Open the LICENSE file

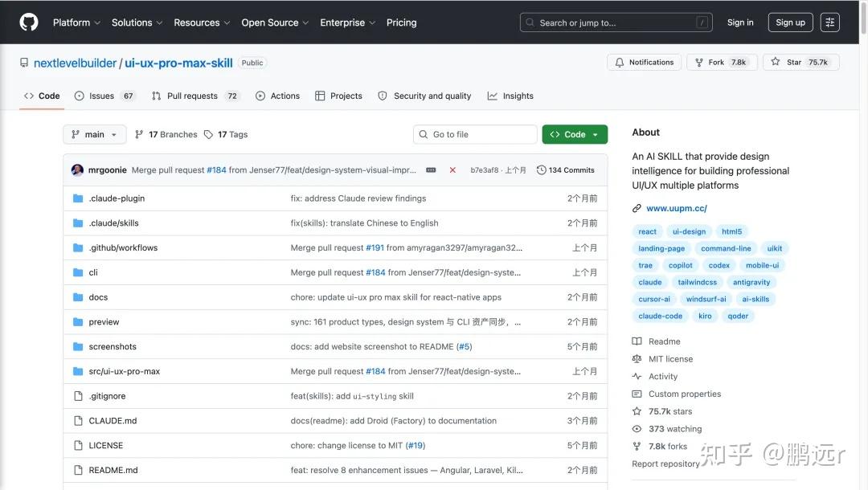click(x=106, y=445)
